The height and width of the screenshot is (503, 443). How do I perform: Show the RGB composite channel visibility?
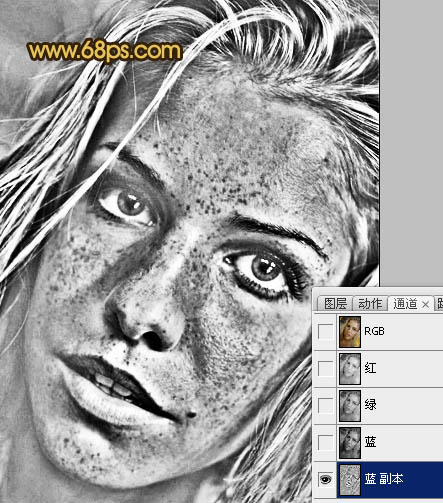tap(326, 332)
